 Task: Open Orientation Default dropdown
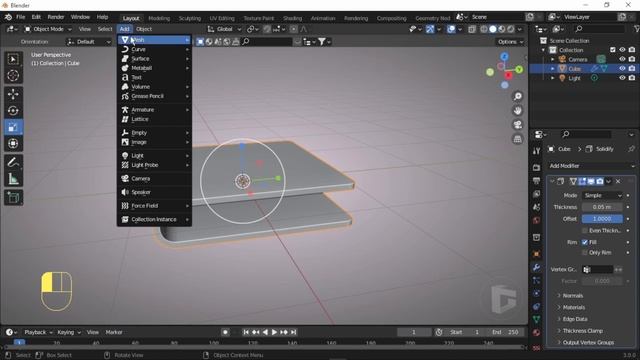click(x=89, y=42)
